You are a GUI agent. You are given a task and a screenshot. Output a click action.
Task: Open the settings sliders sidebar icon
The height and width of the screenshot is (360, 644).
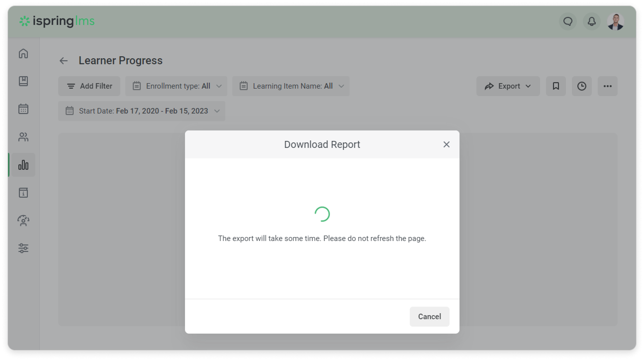[x=23, y=248]
